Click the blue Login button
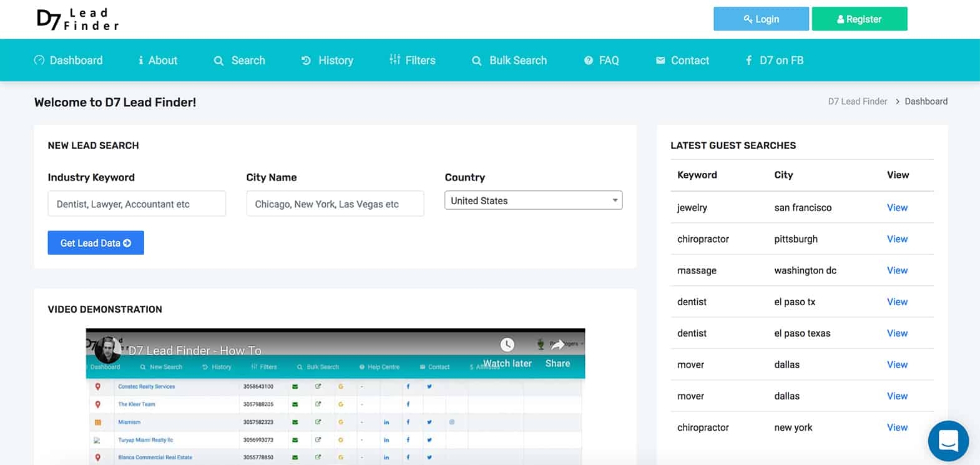 pos(761,19)
